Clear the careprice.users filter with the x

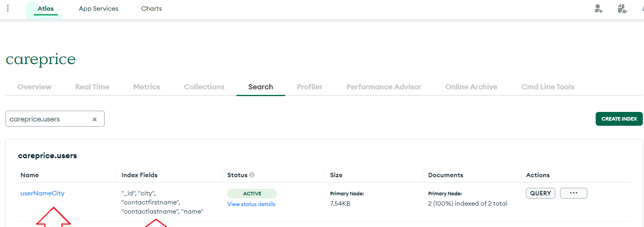pyautogui.click(x=95, y=119)
